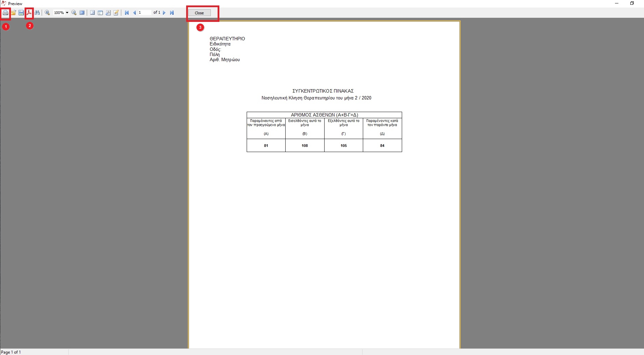Open Find with the binoculars icon
Image resolution: width=644 pixels, height=355 pixels.
point(37,13)
